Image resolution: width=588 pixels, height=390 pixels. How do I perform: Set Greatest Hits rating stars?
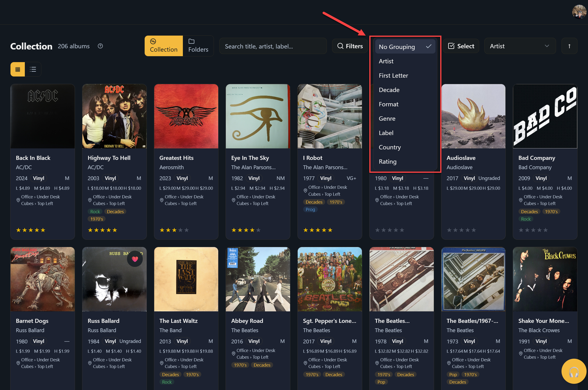point(174,230)
